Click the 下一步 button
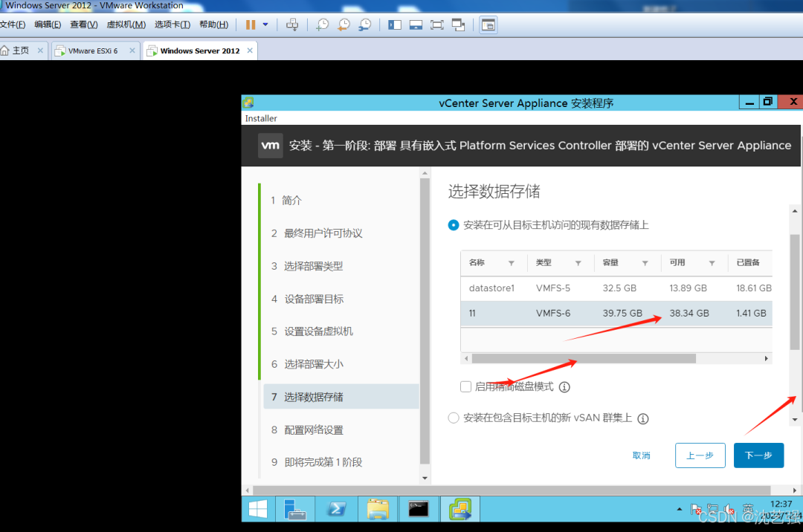The width and height of the screenshot is (803, 532). 758,455
